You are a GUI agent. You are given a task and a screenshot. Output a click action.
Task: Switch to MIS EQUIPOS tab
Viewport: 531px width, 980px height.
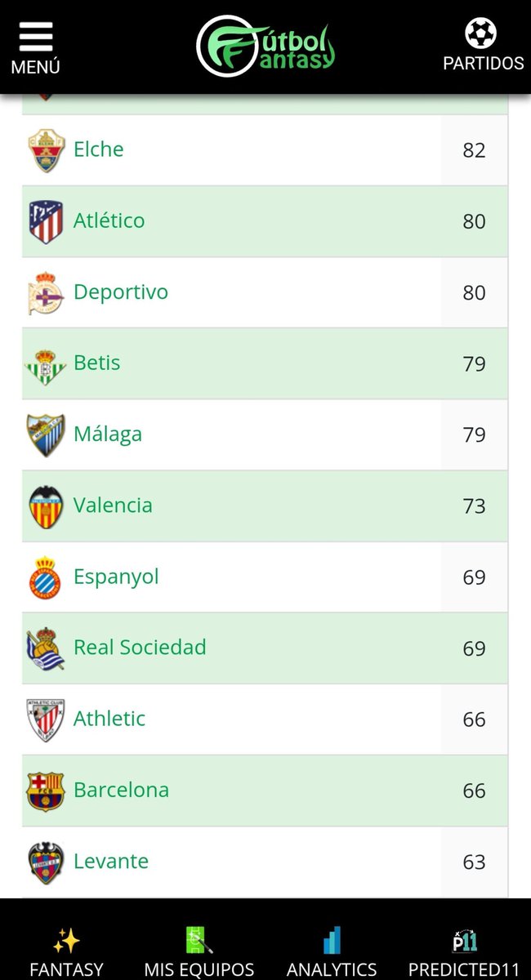point(199,953)
